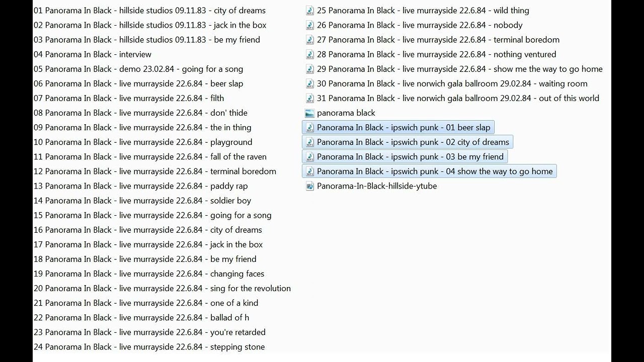644x362 pixels.
Task: Select ipswich punk 04 show the way to go home
Action: point(434,171)
